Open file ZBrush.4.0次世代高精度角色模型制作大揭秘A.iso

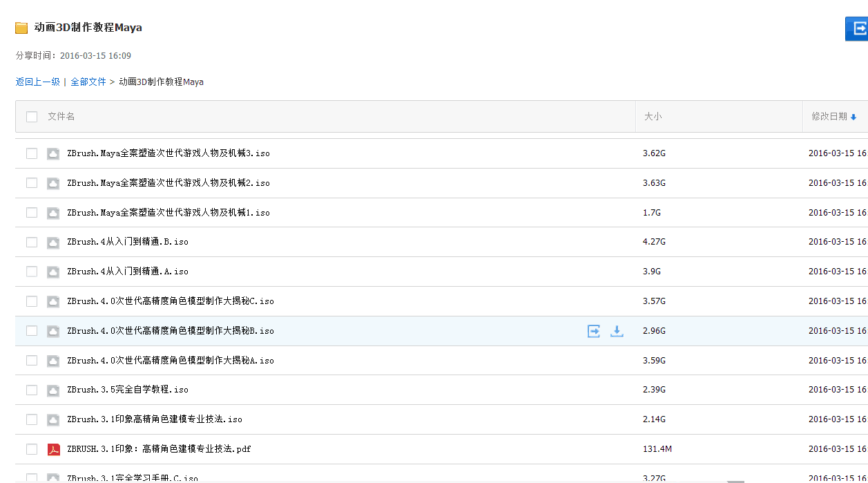click(171, 361)
